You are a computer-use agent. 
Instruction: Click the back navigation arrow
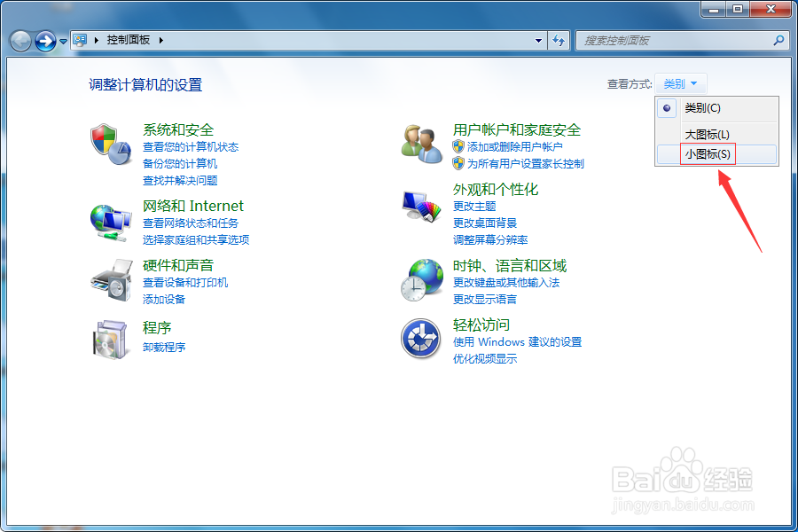coord(19,40)
